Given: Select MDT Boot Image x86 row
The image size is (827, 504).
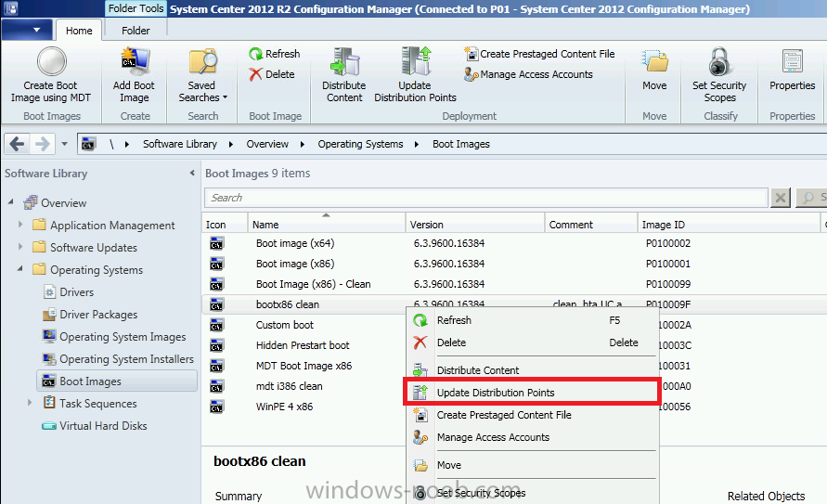Looking at the screenshot, I should click(x=304, y=366).
